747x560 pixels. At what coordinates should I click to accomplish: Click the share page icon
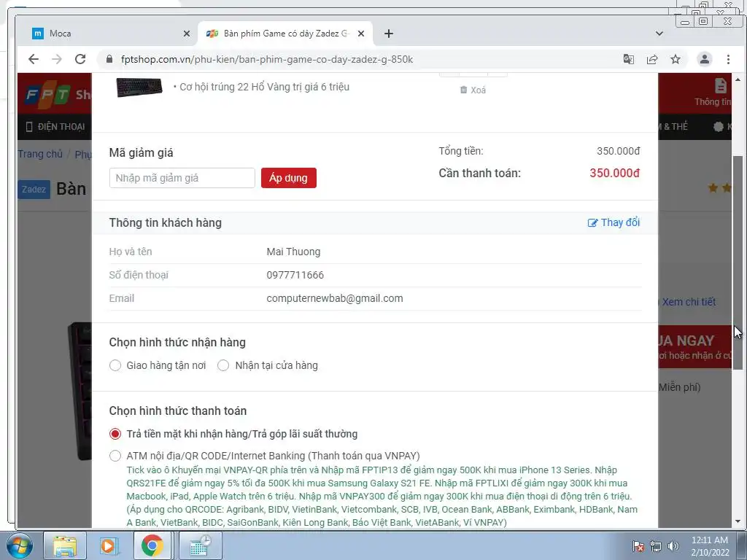(651, 59)
